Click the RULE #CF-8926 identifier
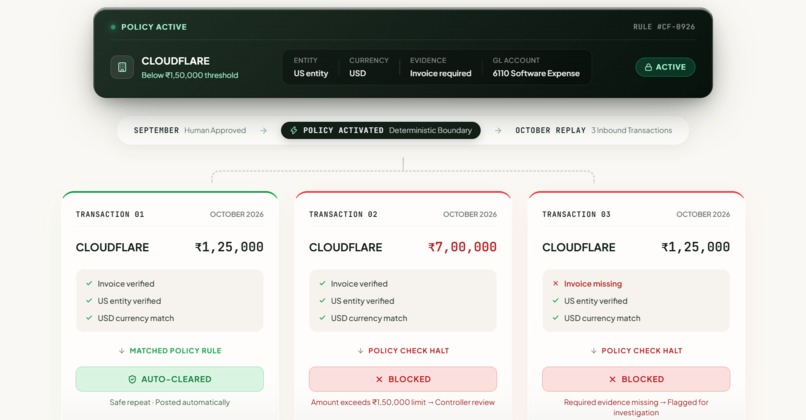The image size is (806, 420). [664, 27]
